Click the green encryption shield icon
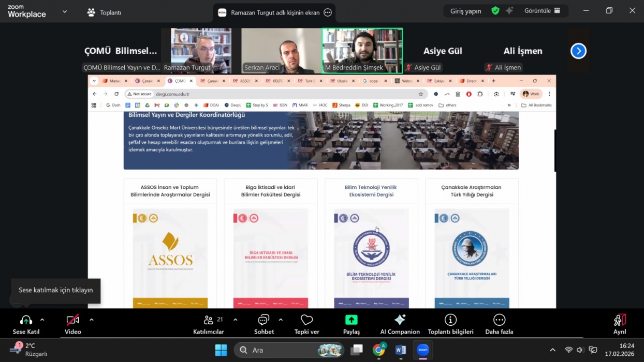The width and height of the screenshot is (644, 362). (495, 11)
